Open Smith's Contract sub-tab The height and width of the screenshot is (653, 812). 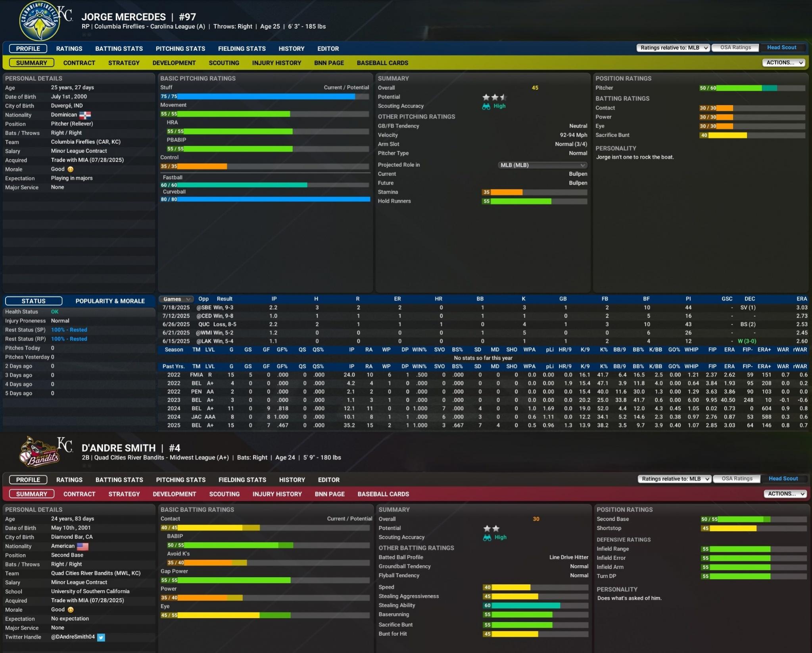tap(79, 494)
